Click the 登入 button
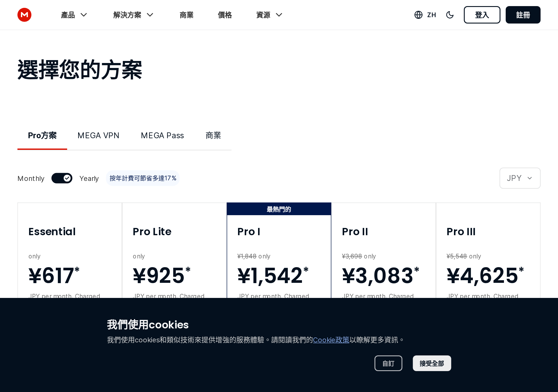 [x=482, y=15]
